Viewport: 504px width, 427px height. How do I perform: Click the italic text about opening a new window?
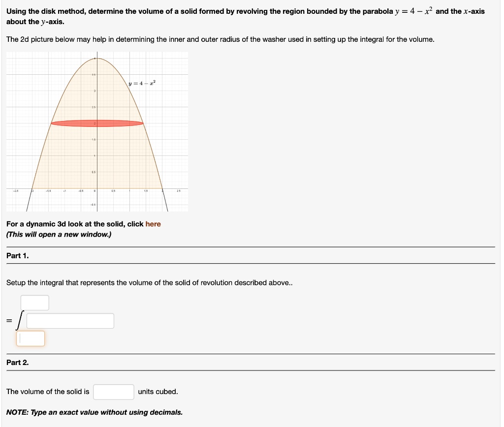tap(58, 235)
